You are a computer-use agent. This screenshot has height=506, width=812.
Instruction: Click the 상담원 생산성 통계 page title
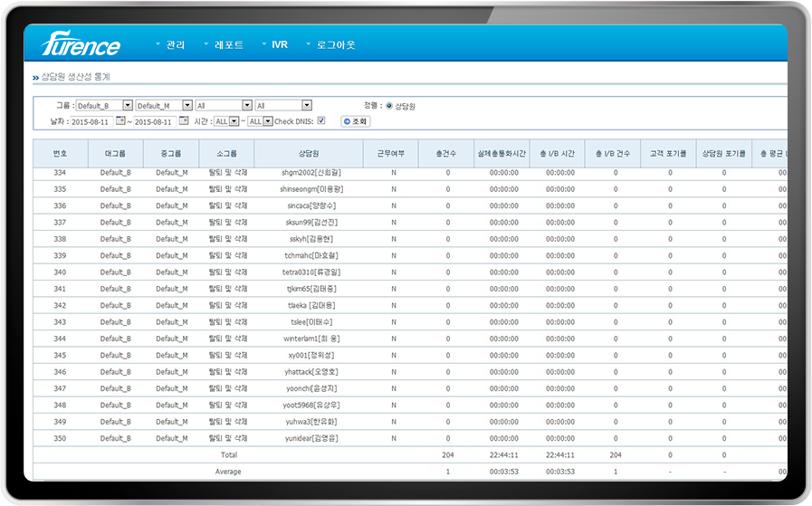tap(76, 77)
